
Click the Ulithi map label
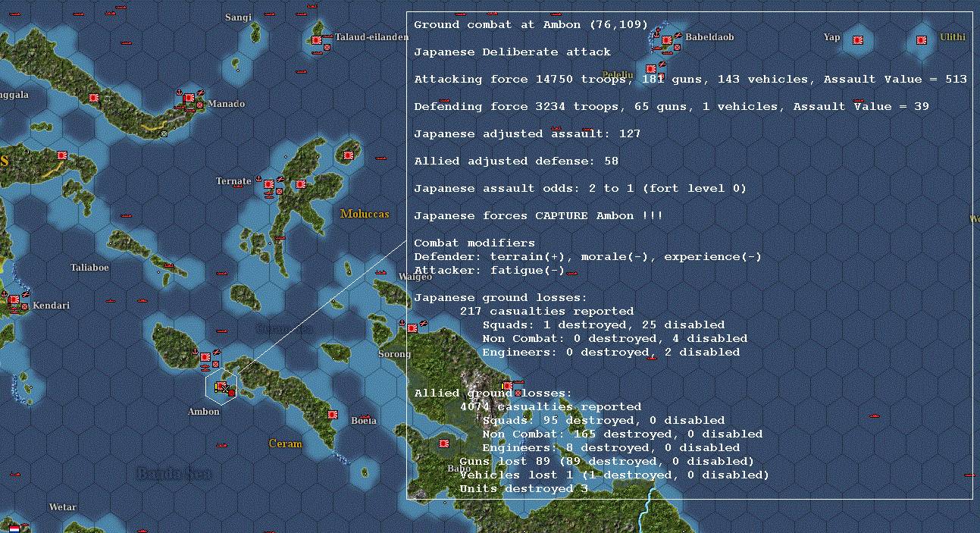click(x=953, y=36)
